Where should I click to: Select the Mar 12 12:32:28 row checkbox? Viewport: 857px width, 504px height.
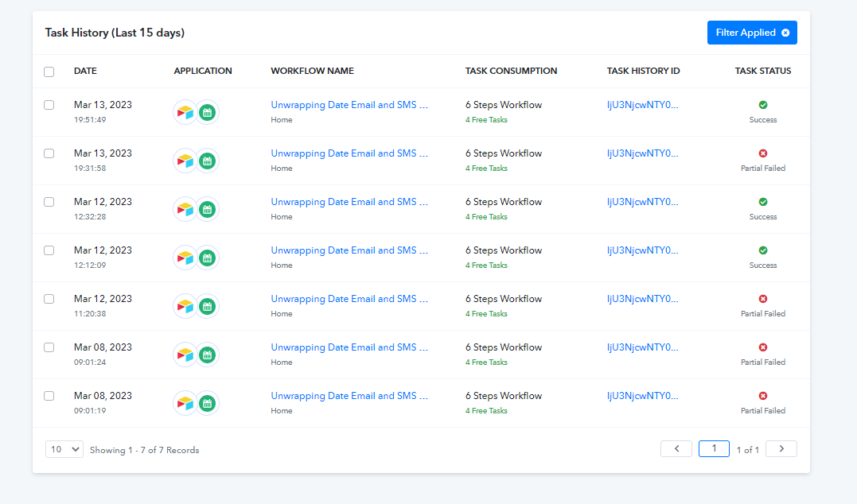point(49,202)
